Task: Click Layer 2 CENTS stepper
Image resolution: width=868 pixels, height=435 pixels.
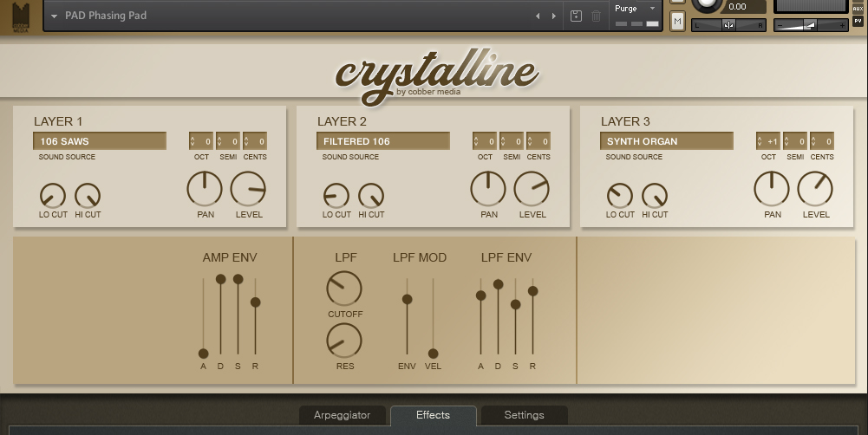Action: pos(538,141)
